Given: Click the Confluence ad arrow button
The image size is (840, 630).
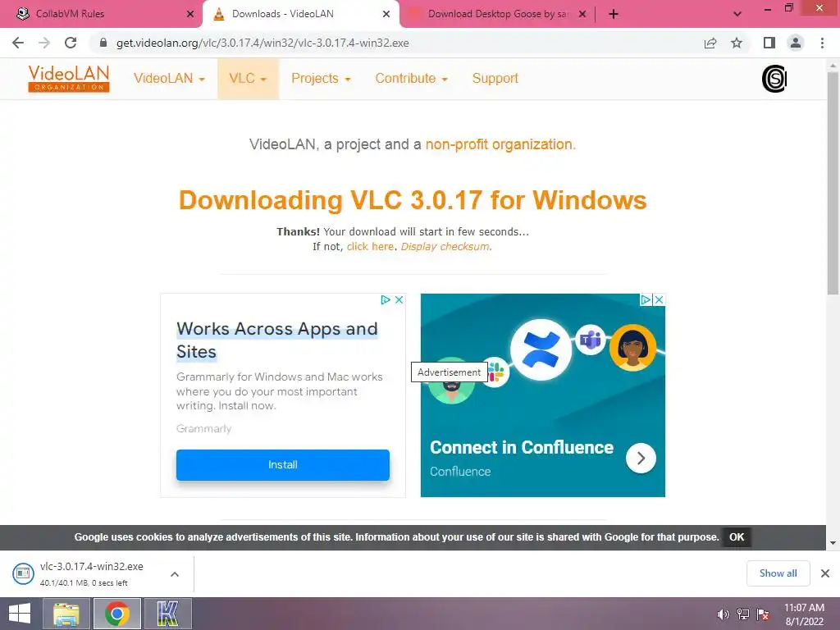Looking at the screenshot, I should (x=641, y=458).
